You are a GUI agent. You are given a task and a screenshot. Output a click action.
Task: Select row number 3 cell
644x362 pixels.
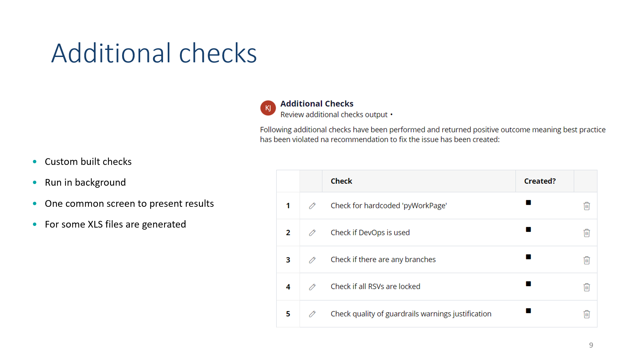pyautogui.click(x=288, y=260)
